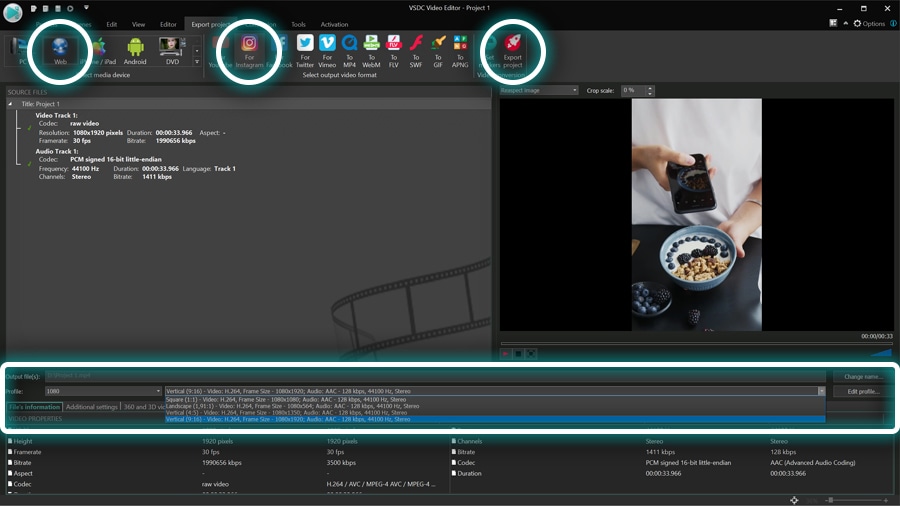Select the Web media device
Screen dimensions: 900x506
coord(60,51)
